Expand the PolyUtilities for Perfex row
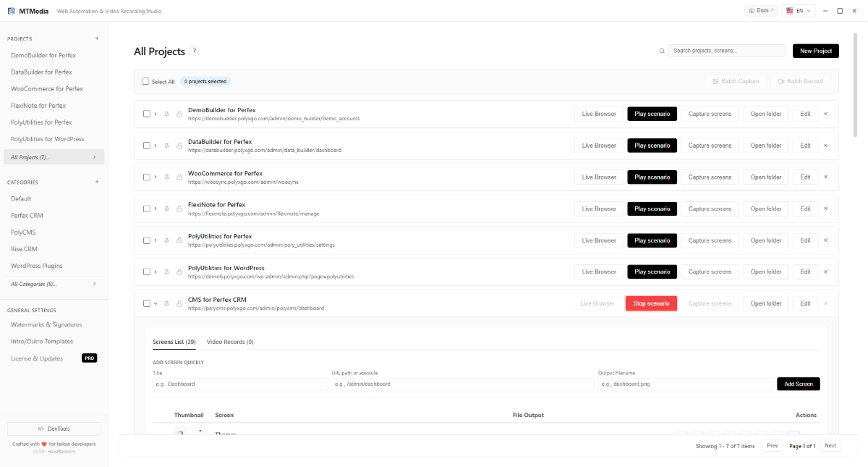Screen dimensions: 868x467 (156, 240)
